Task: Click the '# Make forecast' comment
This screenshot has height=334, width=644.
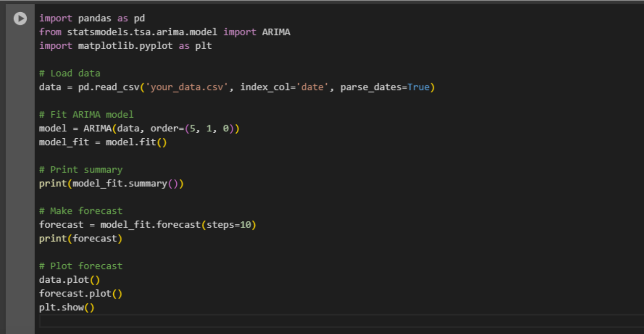Action: (81, 211)
